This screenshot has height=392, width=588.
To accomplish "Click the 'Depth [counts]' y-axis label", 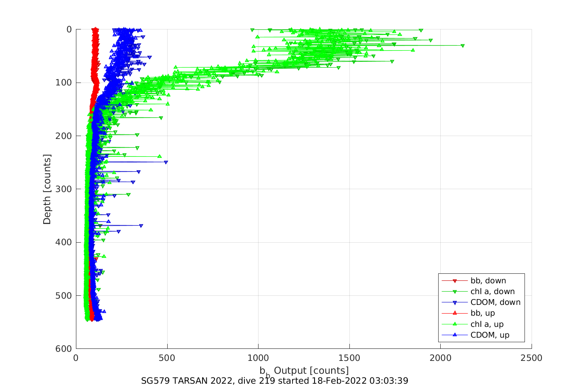I will coord(47,189).
